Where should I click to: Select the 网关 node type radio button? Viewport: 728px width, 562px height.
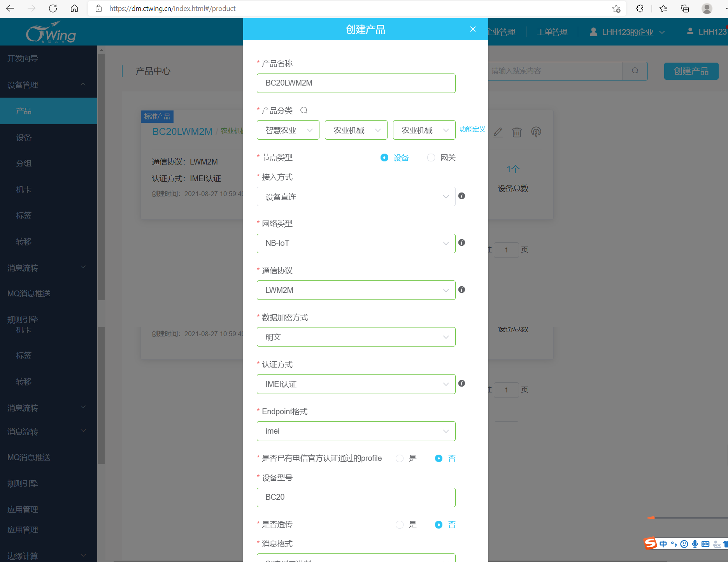[431, 158]
